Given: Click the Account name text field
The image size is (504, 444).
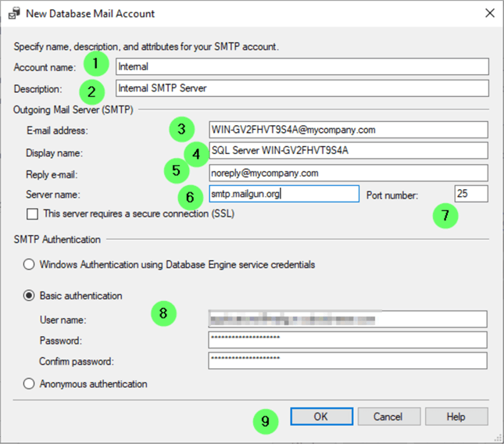Looking at the screenshot, I should coord(302,66).
